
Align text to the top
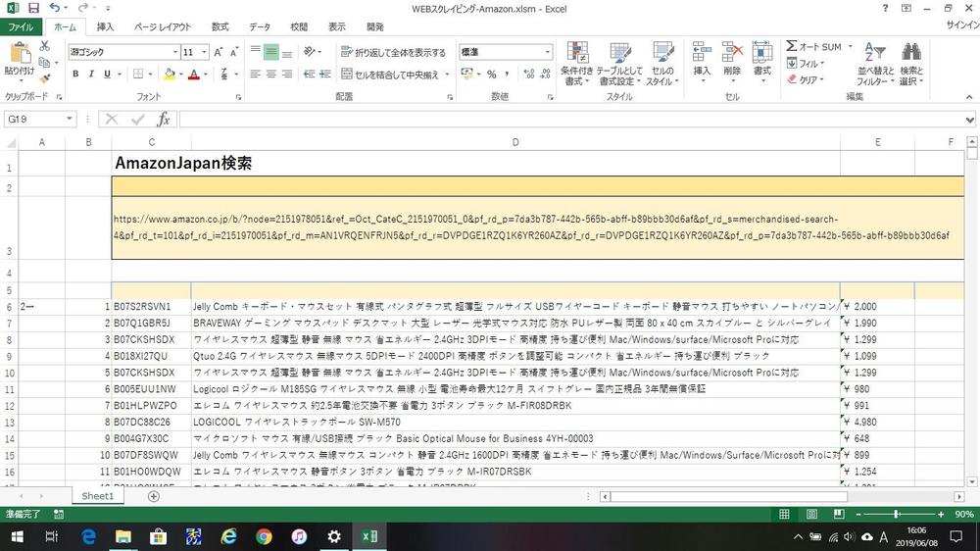point(255,52)
